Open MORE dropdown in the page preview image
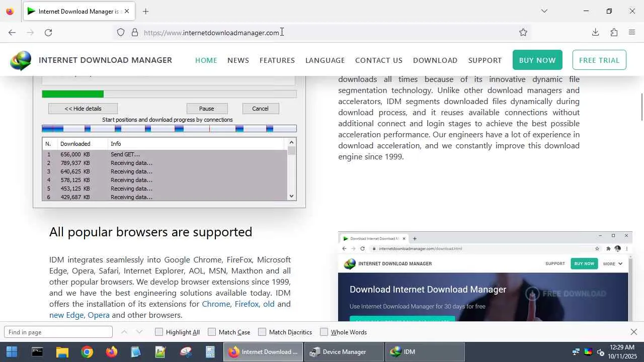This screenshot has width=644, height=362. pyautogui.click(x=613, y=263)
